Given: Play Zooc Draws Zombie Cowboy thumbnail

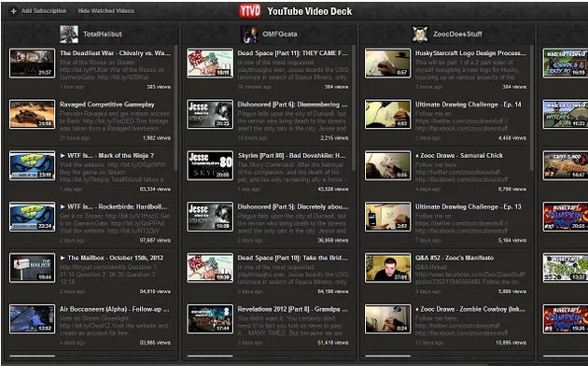Looking at the screenshot, I should [x=387, y=319].
